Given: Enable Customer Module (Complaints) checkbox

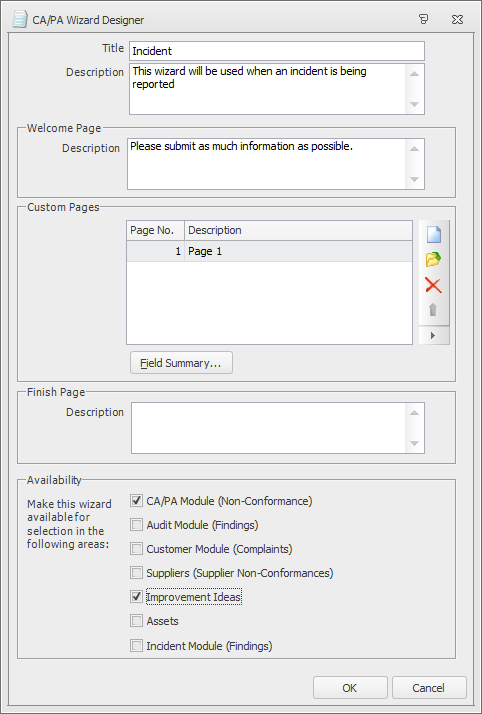Looking at the screenshot, I should pyautogui.click(x=136, y=548).
